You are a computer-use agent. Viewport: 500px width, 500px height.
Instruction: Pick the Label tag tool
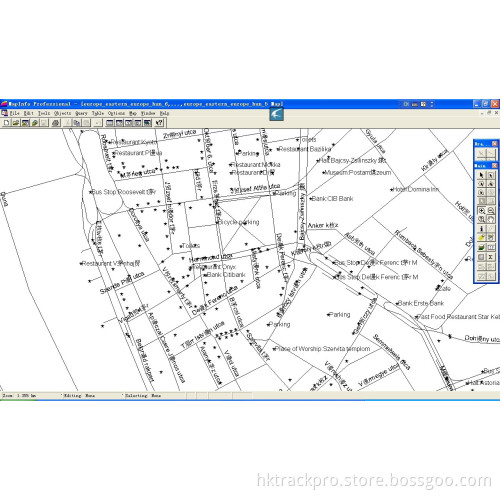(x=481, y=237)
